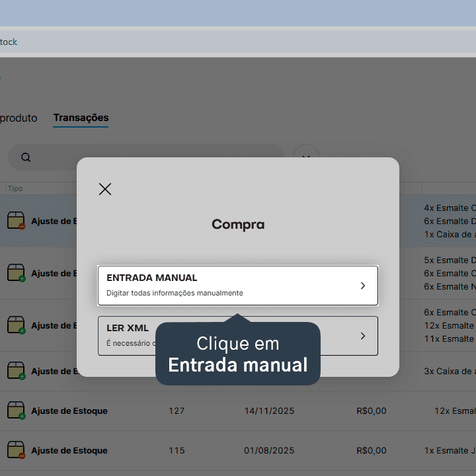Click the 1x Esmalte J item text
This screenshot has width=476, height=476.
click(450, 450)
